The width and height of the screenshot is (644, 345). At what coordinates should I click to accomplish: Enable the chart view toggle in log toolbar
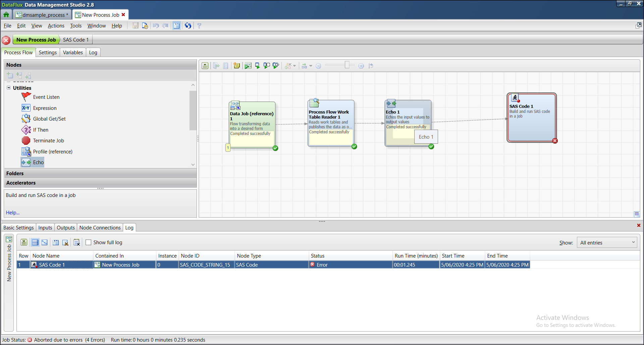pyautogui.click(x=45, y=242)
